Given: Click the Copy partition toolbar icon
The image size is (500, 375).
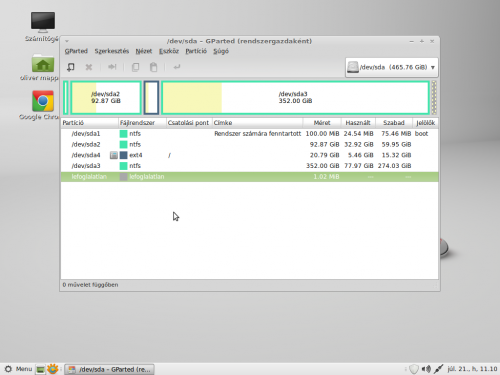Looking at the screenshot, I should pyautogui.click(x=135, y=67).
